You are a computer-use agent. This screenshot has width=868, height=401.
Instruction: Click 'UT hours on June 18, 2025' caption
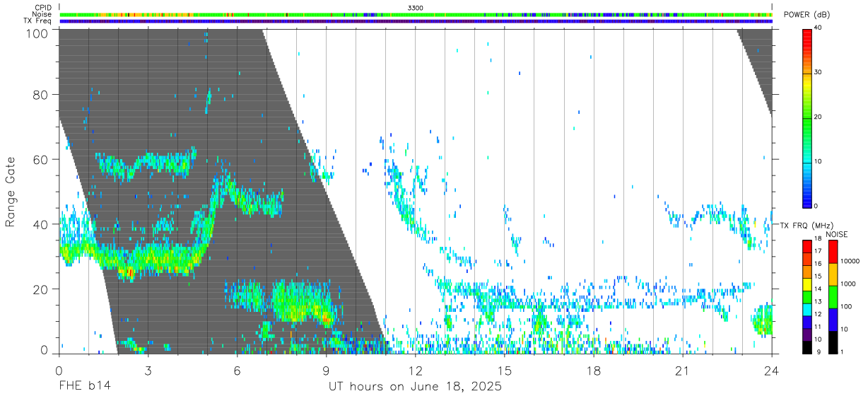[x=415, y=387]
